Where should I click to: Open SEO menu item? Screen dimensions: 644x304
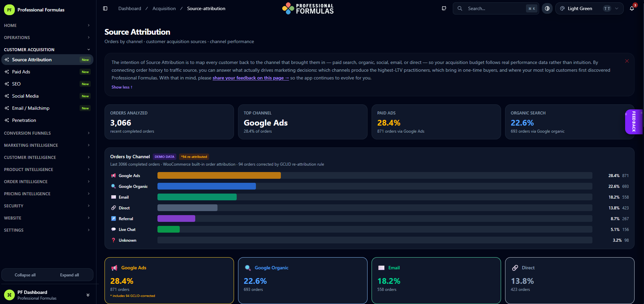(x=47, y=84)
